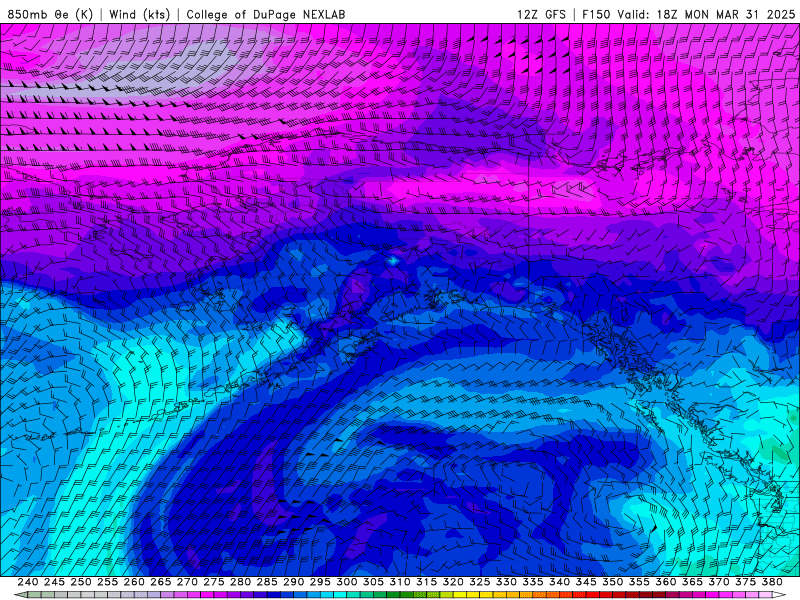Click the 280 legend number
Image resolution: width=800 pixels, height=600 pixels.
(x=240, y=582)
